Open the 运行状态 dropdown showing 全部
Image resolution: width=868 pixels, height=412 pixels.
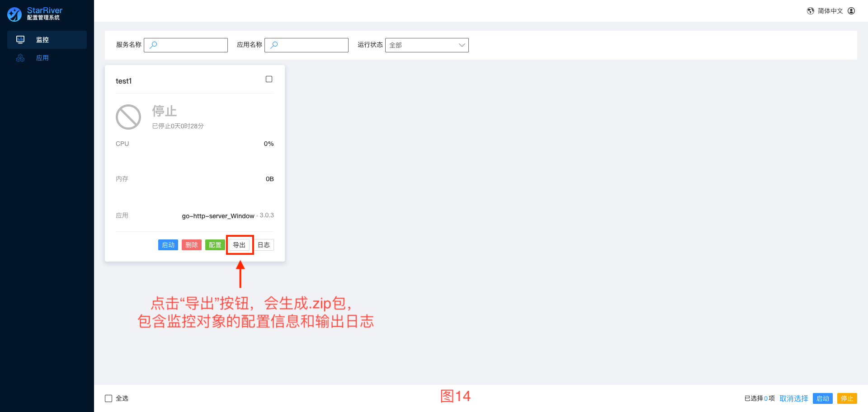[x=427, y=45]
